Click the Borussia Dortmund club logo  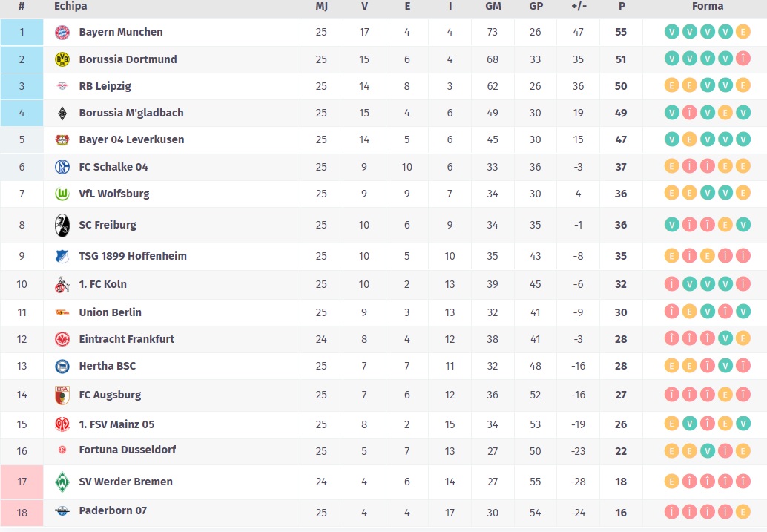pyautogui.click(x=62, y=59)
